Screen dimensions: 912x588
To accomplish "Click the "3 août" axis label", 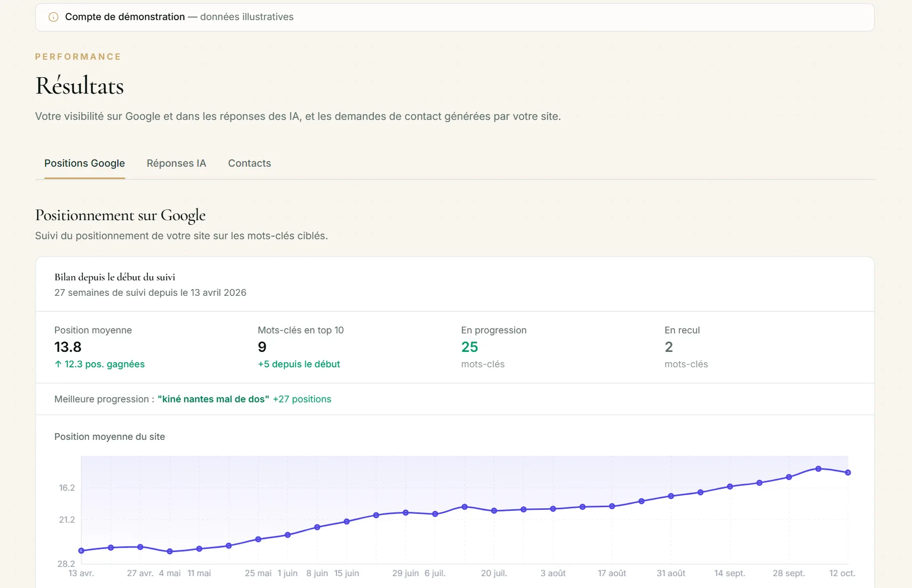I will [553, 573].
